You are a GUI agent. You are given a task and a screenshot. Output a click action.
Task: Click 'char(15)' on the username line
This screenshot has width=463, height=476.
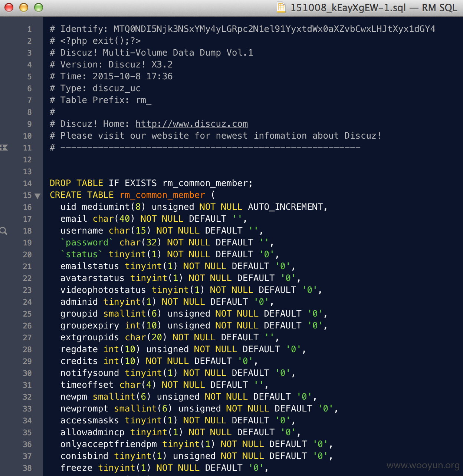[x=130, y=231]
